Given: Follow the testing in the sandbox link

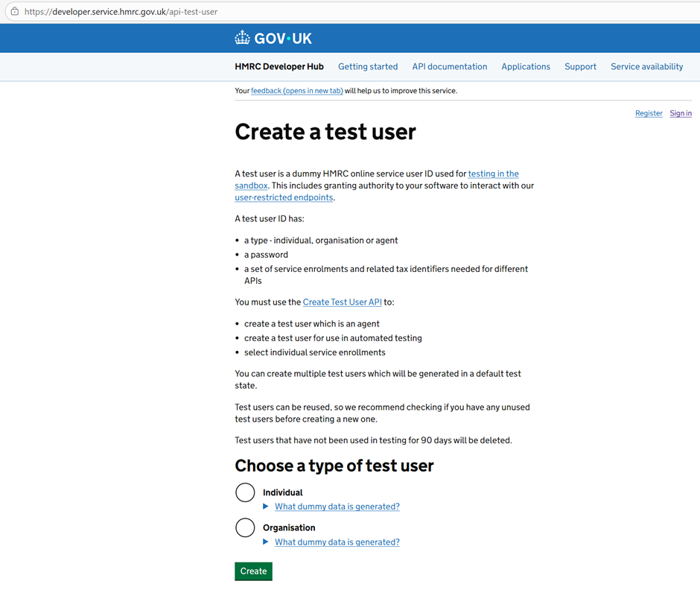Looking at the screenshot, I should pos(493,174).
